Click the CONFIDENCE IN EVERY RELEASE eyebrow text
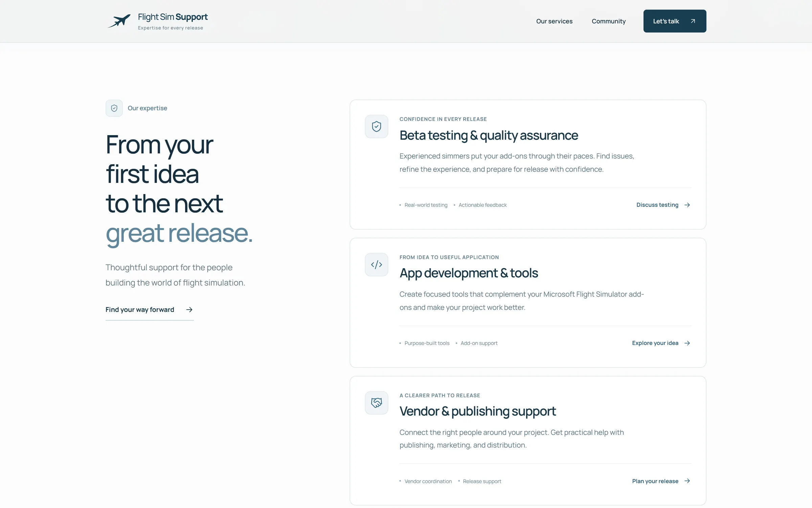Screen dimensions: 812x508 click(443, 119)
